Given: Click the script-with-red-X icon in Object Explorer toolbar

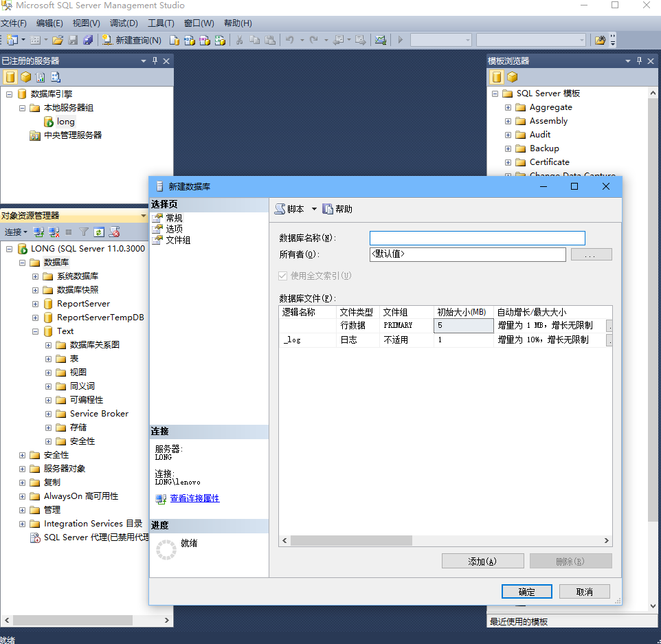Looking at the screenshot, I should (114, 232).
